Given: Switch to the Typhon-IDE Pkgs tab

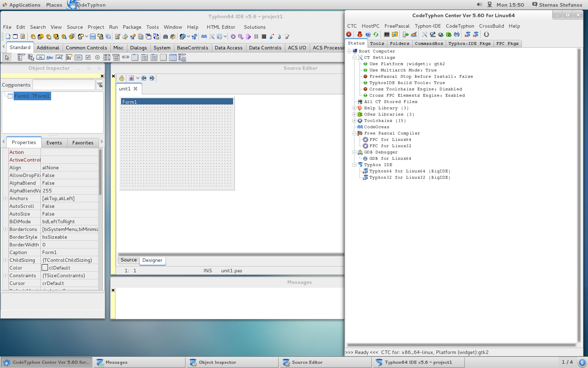Looking at the screenshot, I should coord(469,43).
